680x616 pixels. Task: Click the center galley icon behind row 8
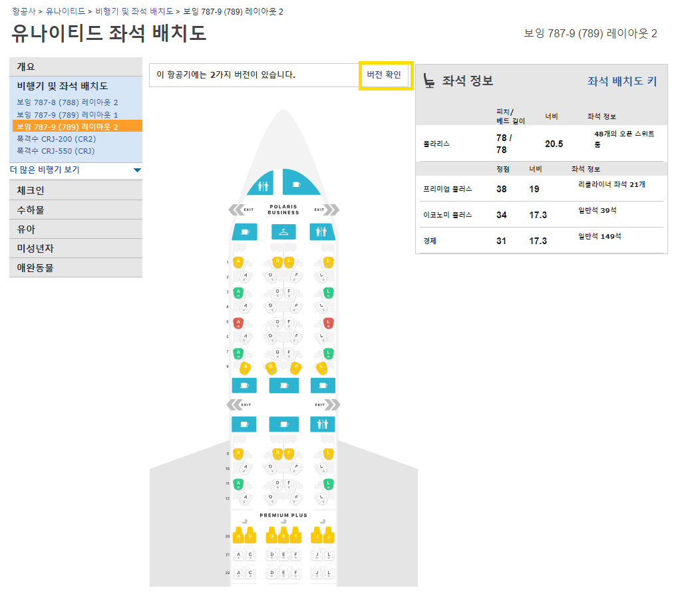coord(284,385)
